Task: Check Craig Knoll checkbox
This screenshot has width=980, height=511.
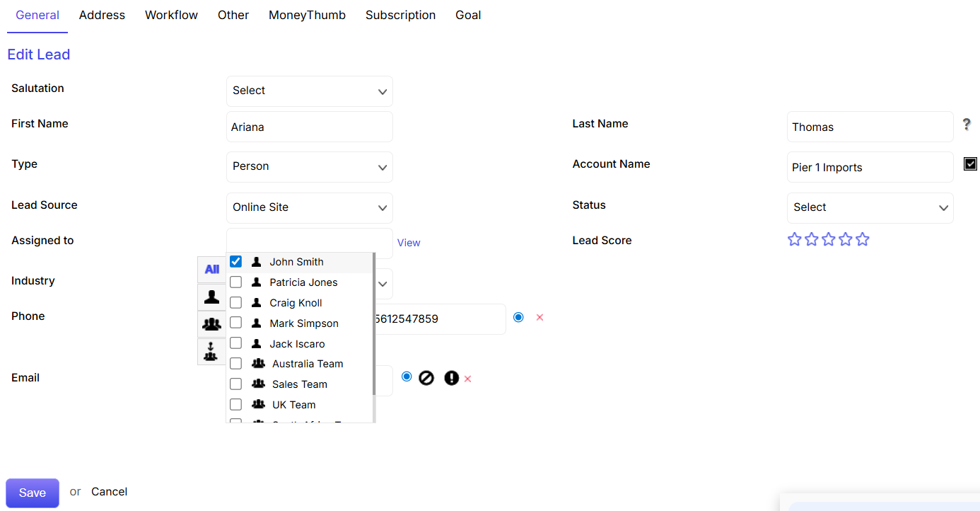Action: tap(236, 302)
